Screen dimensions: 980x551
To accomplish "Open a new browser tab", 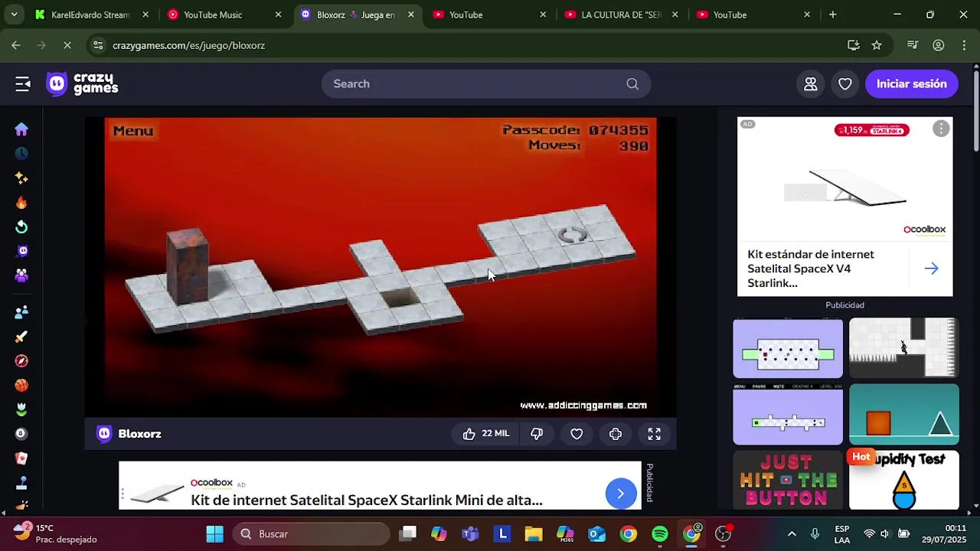I will (x=832, y=15).
